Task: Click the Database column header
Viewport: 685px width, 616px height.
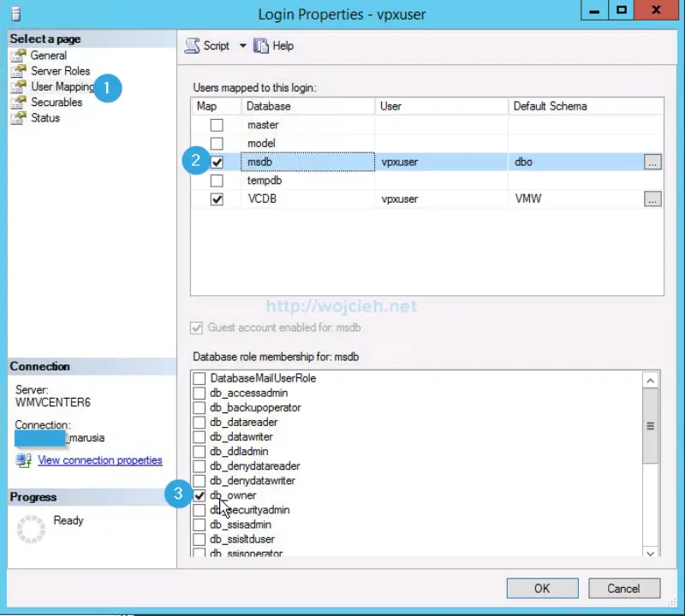Action: point(265,106)
